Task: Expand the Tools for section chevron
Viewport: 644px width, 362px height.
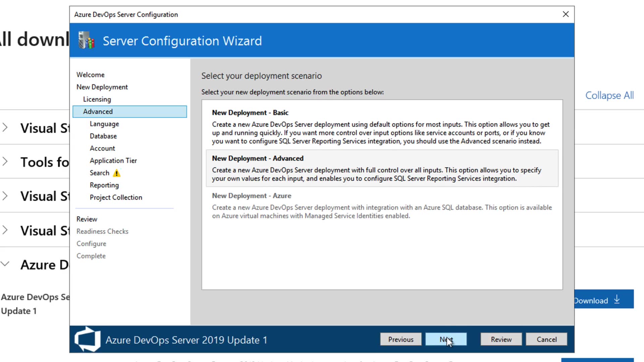Action: 5,162
